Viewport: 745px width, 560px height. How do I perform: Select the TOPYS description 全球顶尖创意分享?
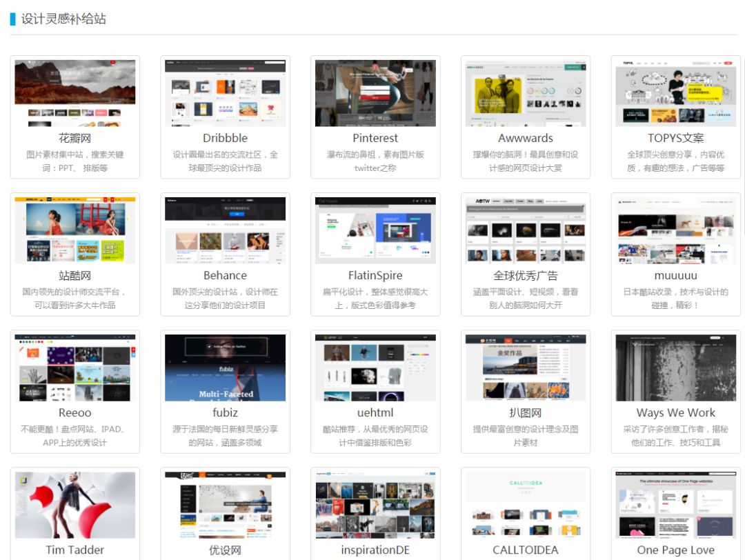[x=675, y=161]
